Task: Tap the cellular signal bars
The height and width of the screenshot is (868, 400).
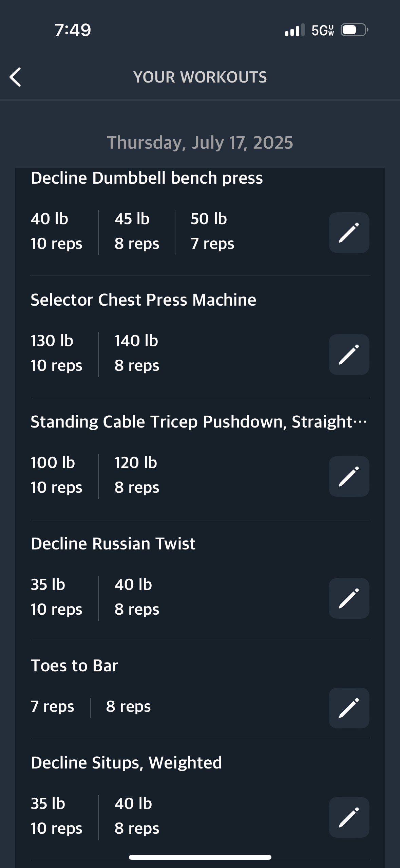Action: [x=294, y=30]
